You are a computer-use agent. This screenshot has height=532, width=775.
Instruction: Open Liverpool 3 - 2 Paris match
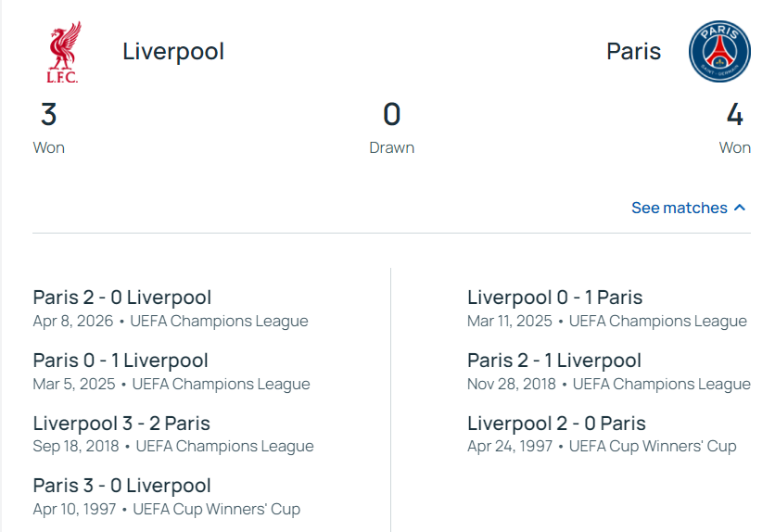(121, 424)
